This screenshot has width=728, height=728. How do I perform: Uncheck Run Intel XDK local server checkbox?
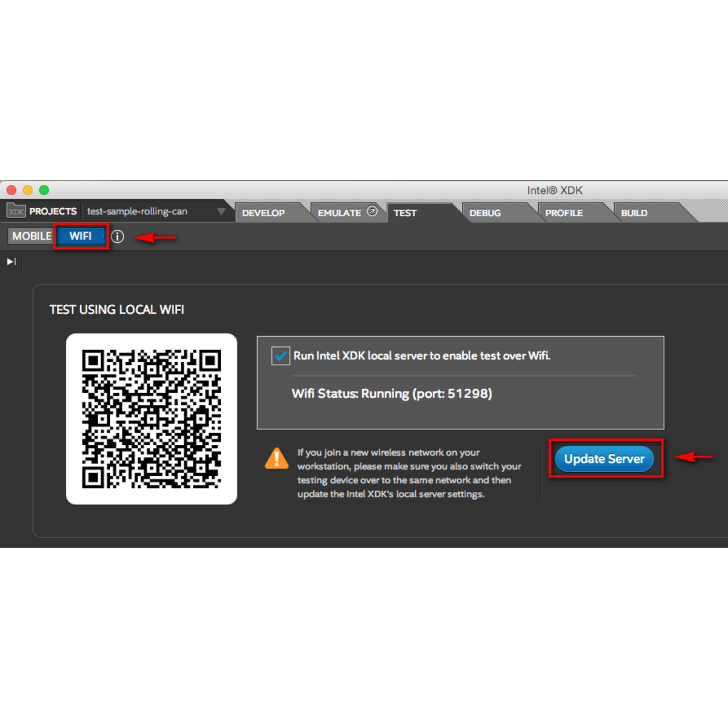coord(280,356)
